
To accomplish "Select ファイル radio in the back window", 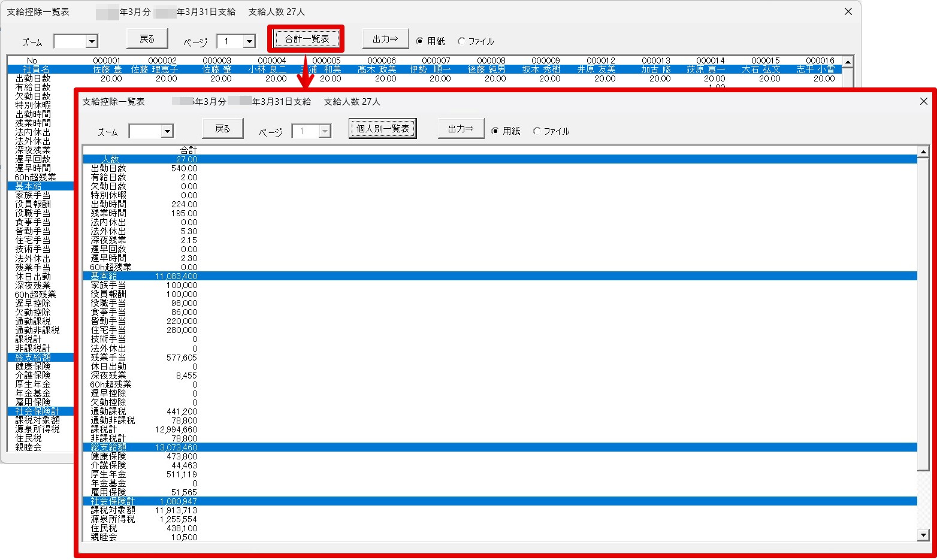I will click(461, 41).
